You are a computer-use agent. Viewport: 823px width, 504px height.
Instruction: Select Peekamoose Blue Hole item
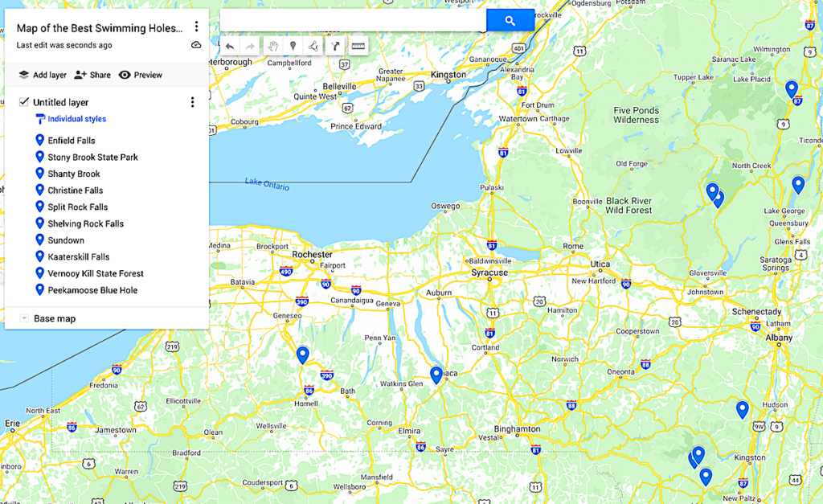92,290
